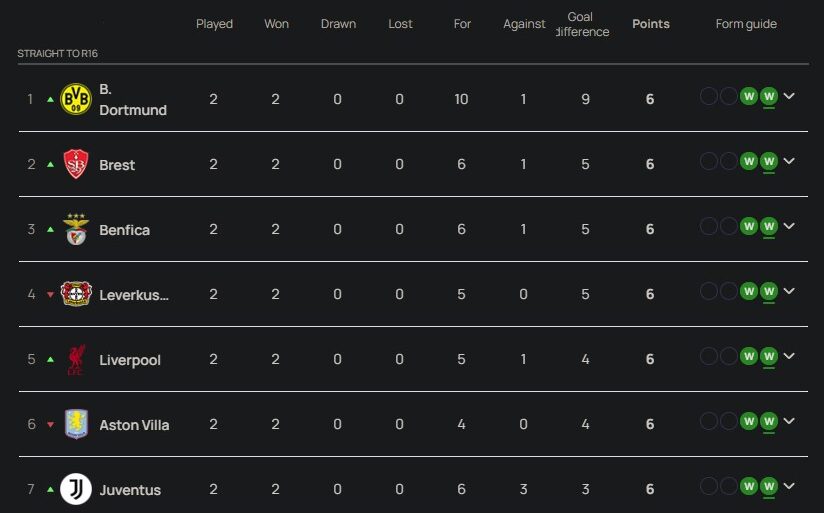Click the Played column header
824x513 pixels.
pos(214,24)
